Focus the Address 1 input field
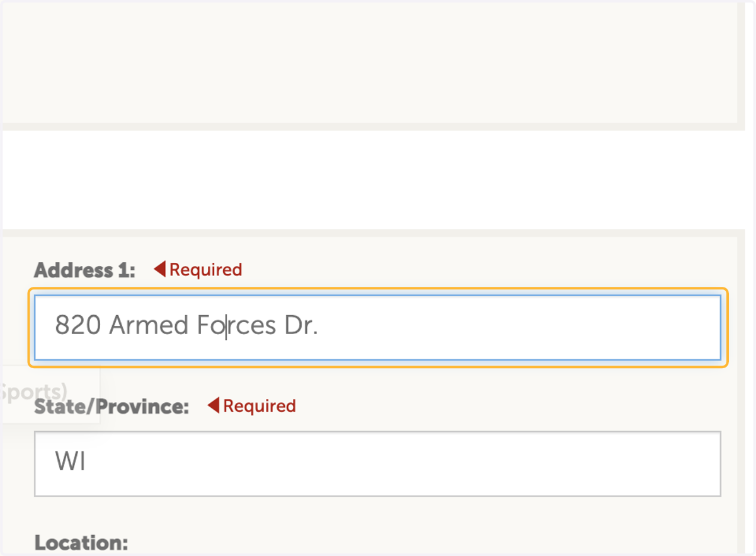The height and width of the screenshot is (556, 756). point(377,327)
